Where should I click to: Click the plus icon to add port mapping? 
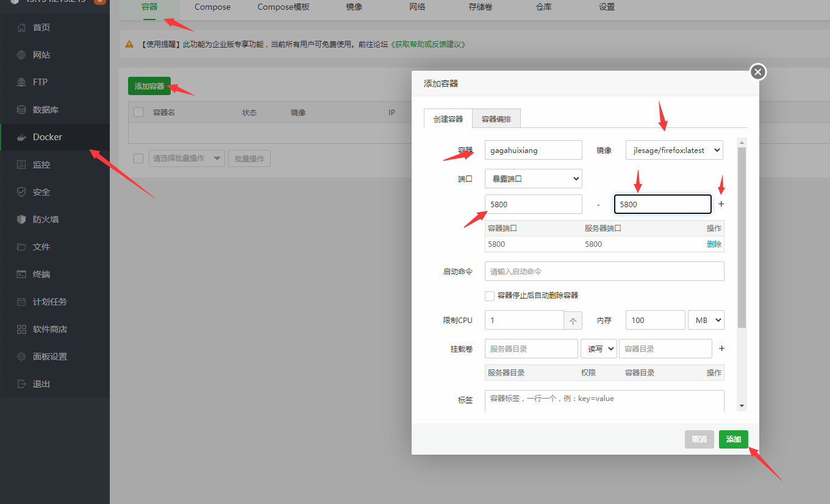721,204
